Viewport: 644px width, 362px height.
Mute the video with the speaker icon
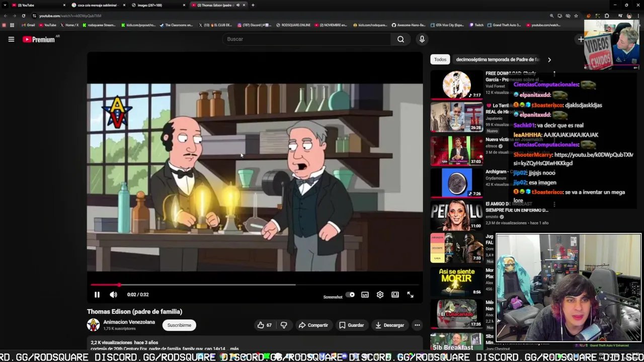(113, 295)
